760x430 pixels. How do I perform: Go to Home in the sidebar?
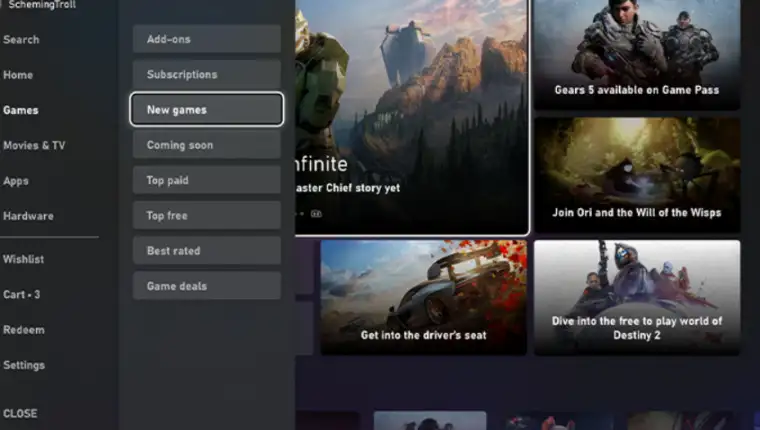point(18,75)
